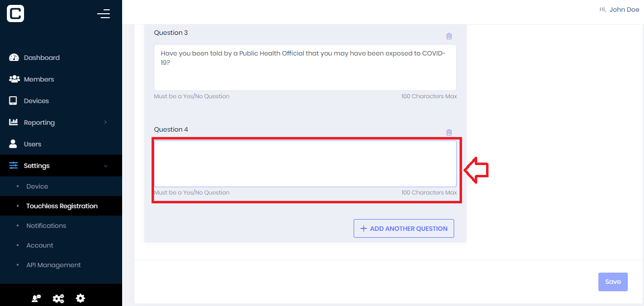
Task: Collapse the sidebar with the hamburger icon
Action: coord(103,14)
